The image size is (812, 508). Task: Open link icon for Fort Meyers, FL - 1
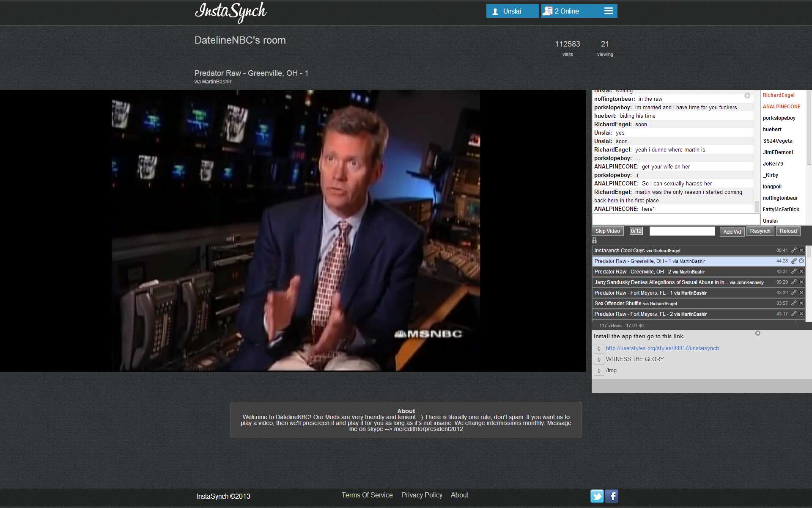pyautogui.click(x=794, y=293)
